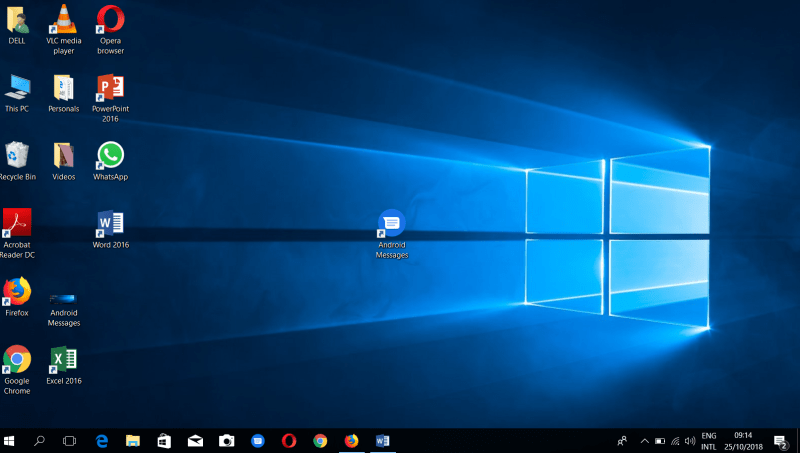The height and width of the screenshot is (453, 800).
Task: Open the volume control in system tray
Action: click(690, 440)
